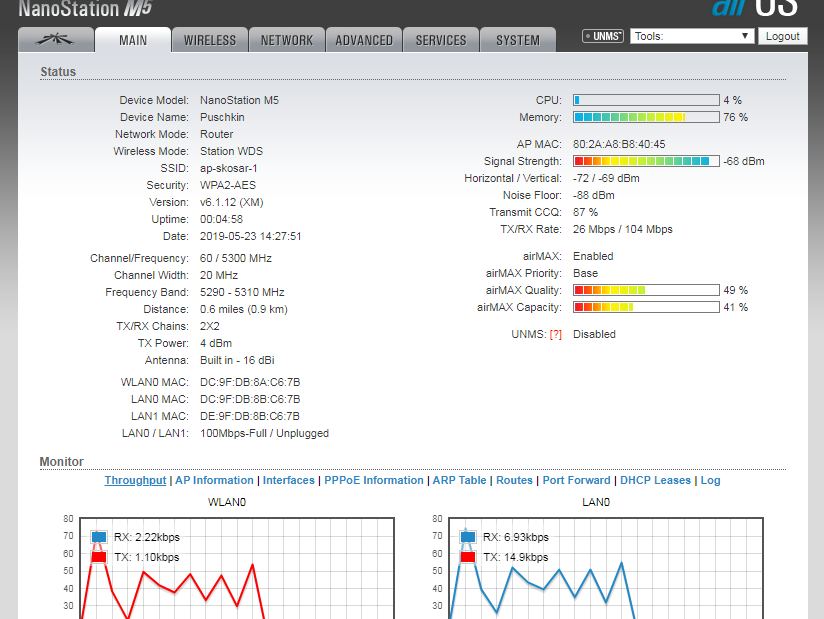Image resolution: width=824 pixels, height=619 pixels.
Task: Click the Transmit CCQ value '87 %'
Action: tap(585, 212)
